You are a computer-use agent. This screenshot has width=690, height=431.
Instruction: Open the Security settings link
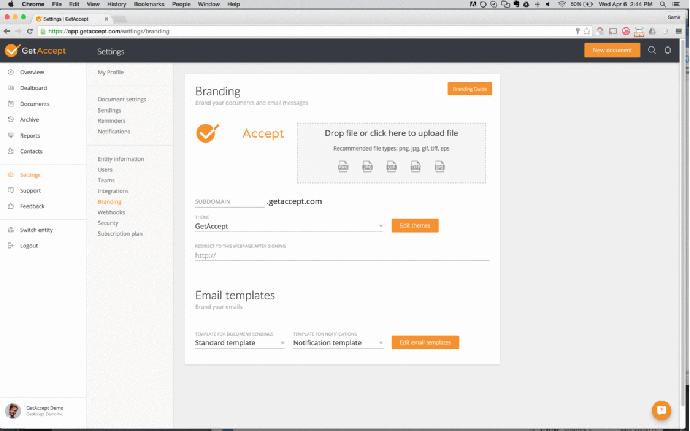coord(108,223)
